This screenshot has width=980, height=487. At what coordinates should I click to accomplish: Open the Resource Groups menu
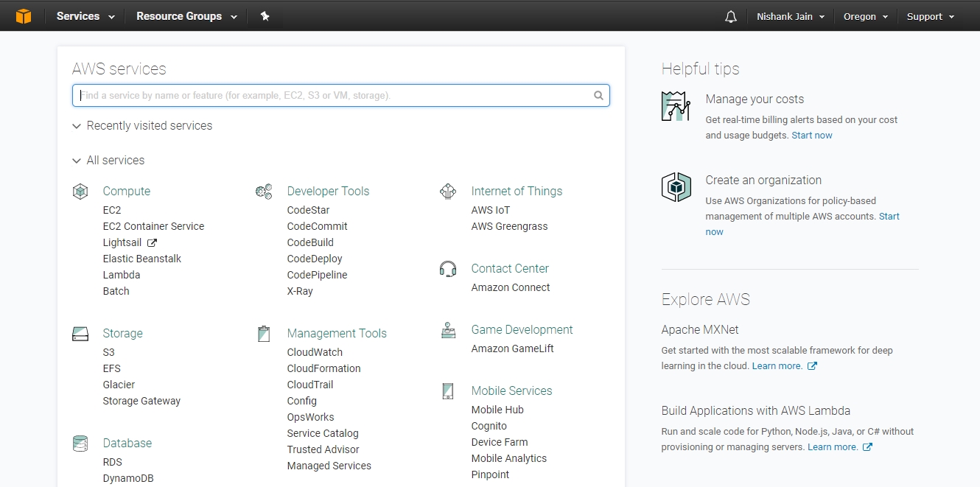coord(186,16)
